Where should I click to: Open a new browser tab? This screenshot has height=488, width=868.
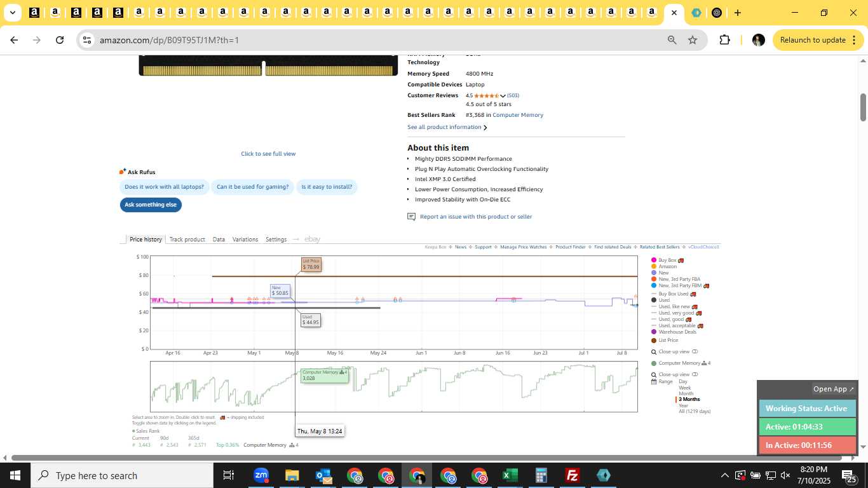click(x=737, y=13)
